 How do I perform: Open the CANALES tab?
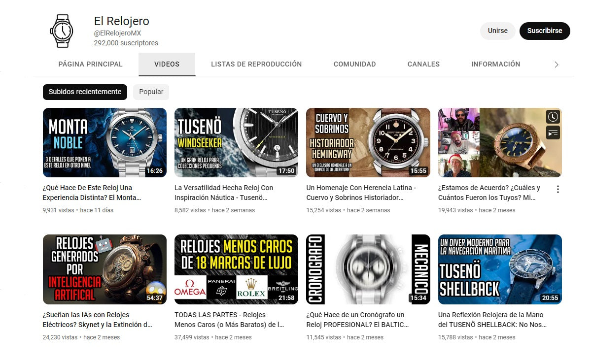pos(423,64)
